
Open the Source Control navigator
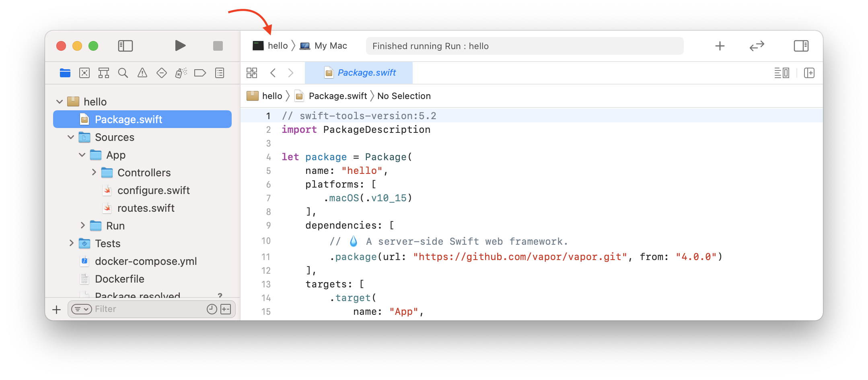coord(84,73)
